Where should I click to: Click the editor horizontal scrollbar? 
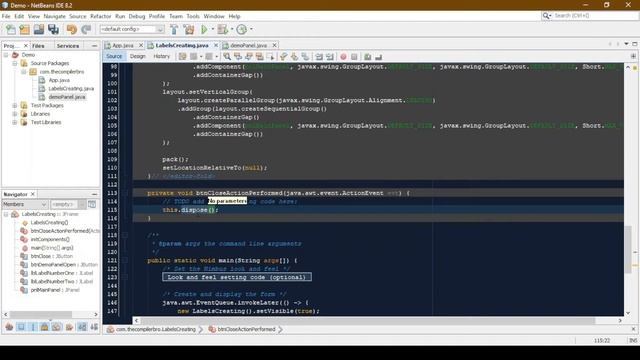pyautogui.click(x=367, y=321)
